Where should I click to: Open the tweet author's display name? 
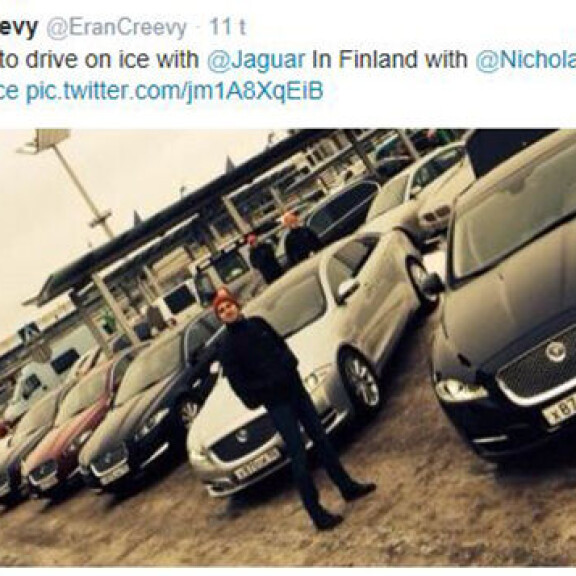coord(19,28)
